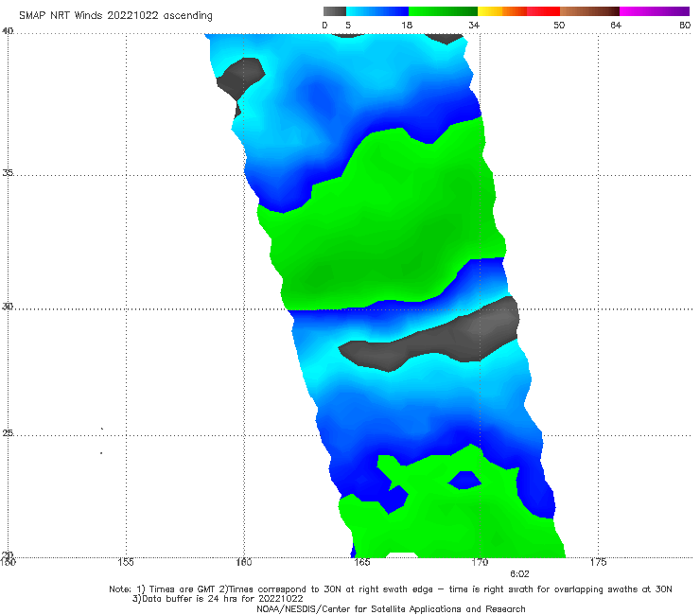Viewport: 700px width, 615px height.
Task: Click the green 18-34 colorbar segment
Action: pyautogui.click(x=443, y=11)
